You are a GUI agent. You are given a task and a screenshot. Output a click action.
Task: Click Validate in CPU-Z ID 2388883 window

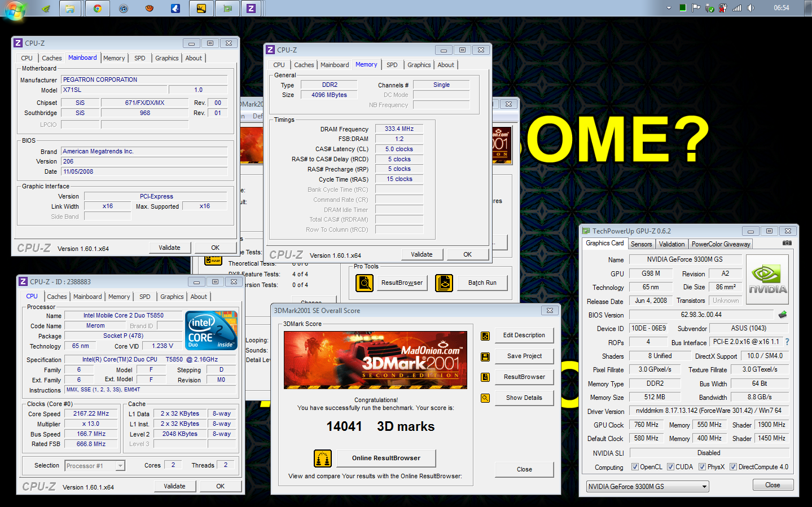click(x=174, y=486)
